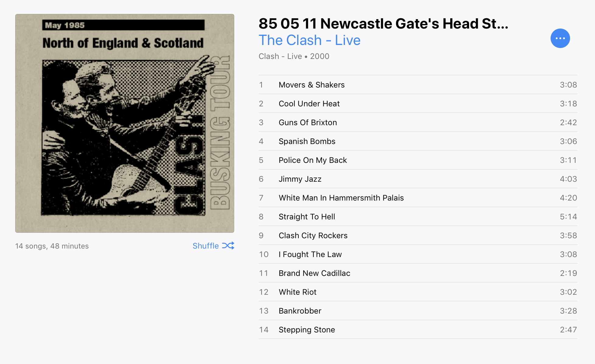The image size is (595, 364).
Task: Click the album title heading text
Action: pos(383,23)
